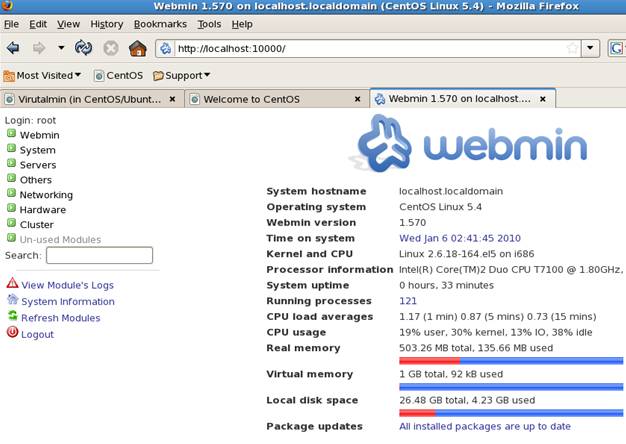The image size is (626, 444).
Task: Open the Servers category label
Action: [x=38, y=165]
